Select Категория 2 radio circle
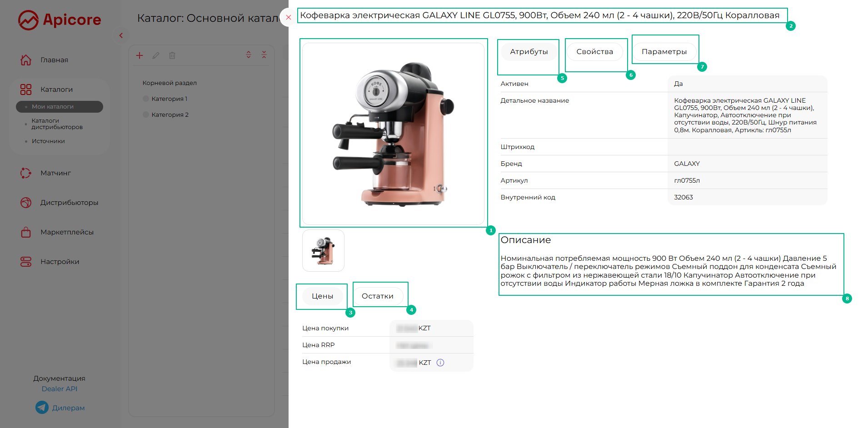The height and width of the screenshot is (428, 868). pyautogui.click(x=146, y=114)
